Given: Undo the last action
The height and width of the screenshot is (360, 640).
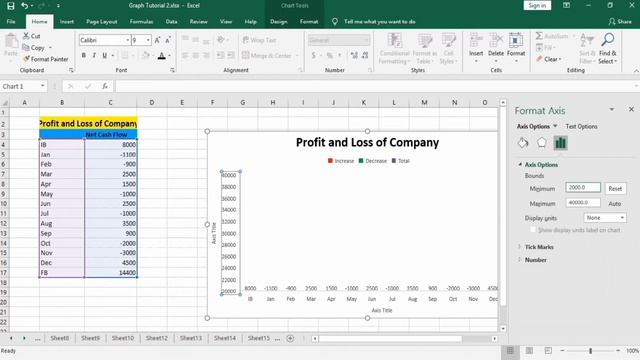Looking at the screenshot, I should (24, 6).
